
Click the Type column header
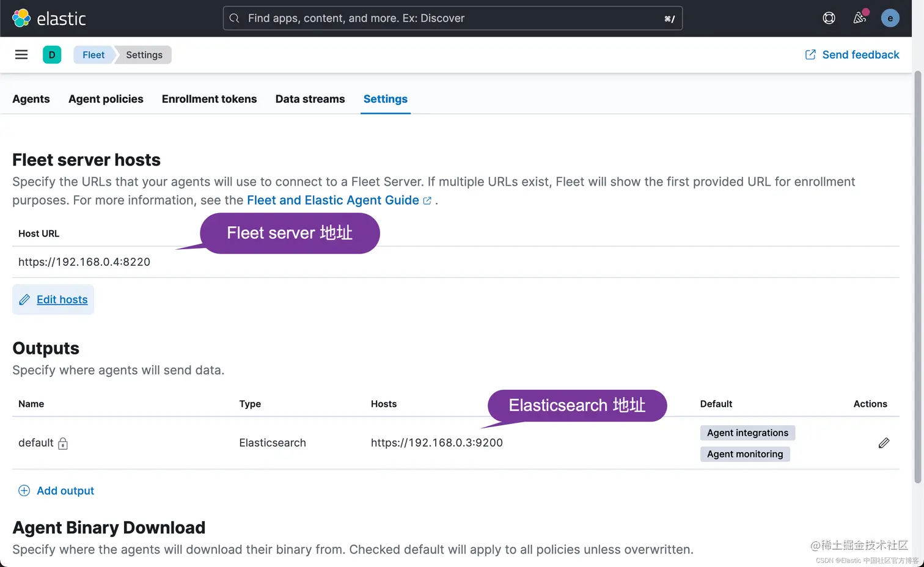pos(250,404)
